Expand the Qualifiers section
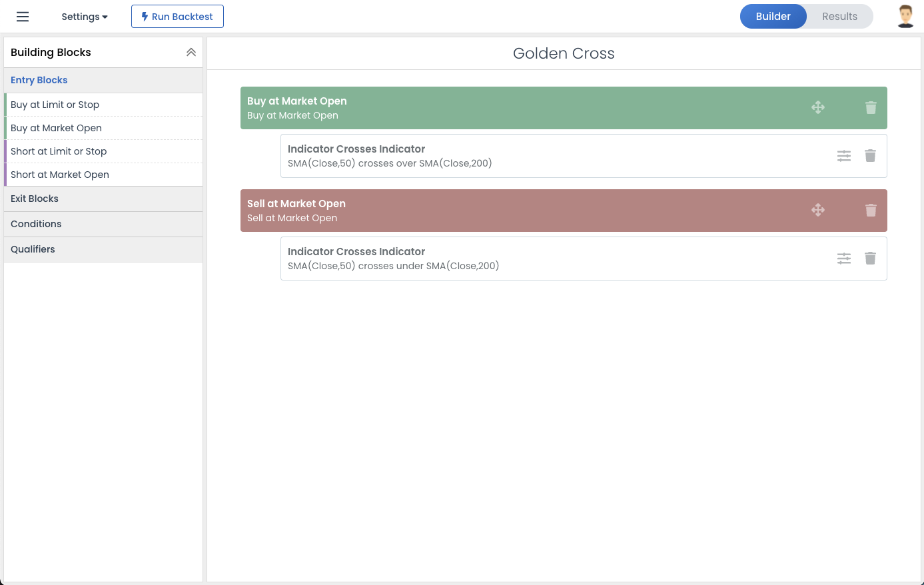Image resolution: width=924 pixels, height=585 pixels. pos(33,249)
